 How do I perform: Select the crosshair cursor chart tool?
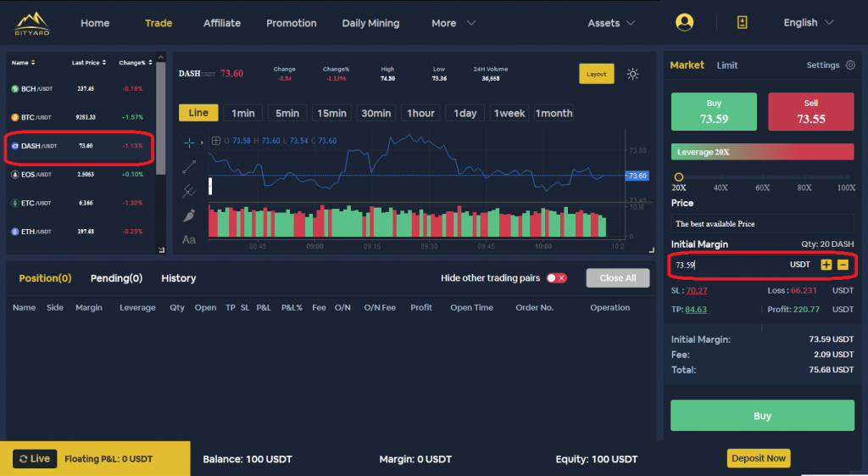(x=189, y=142)
